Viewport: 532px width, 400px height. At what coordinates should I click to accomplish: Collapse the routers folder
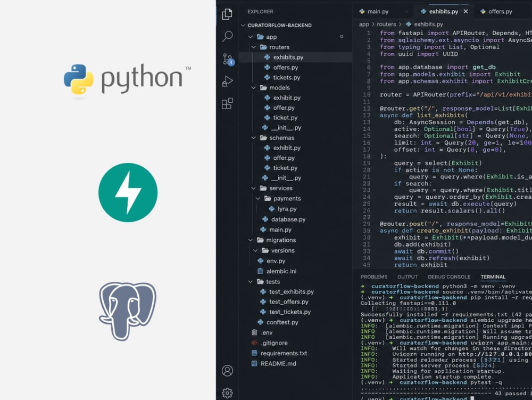tap(253, 47)
